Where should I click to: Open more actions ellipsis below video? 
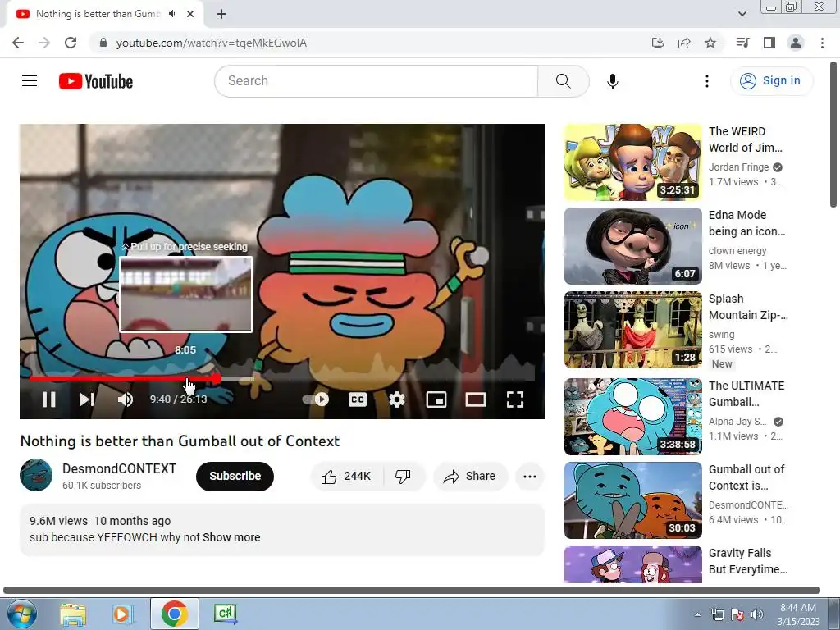tap(529, 477)
